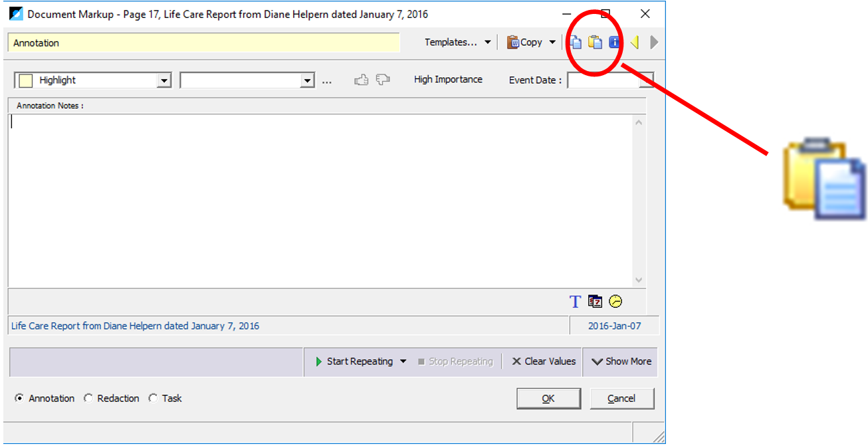The width and height of the screenshot is (868, 446).
Task: Click the thumbs up icon
Action: pyautogui.click(x=362, y=80)
